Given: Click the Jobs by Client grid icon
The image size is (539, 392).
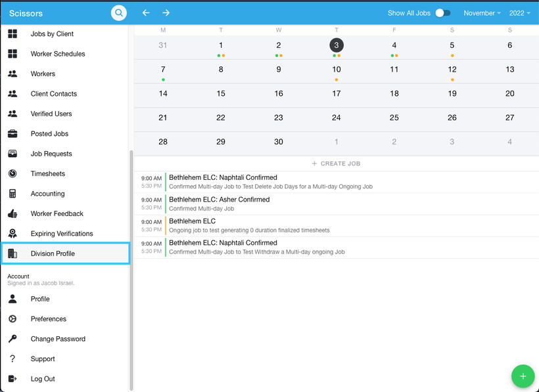Looking at the screenshot, I should pyautogui.click(x=12, y=33).
